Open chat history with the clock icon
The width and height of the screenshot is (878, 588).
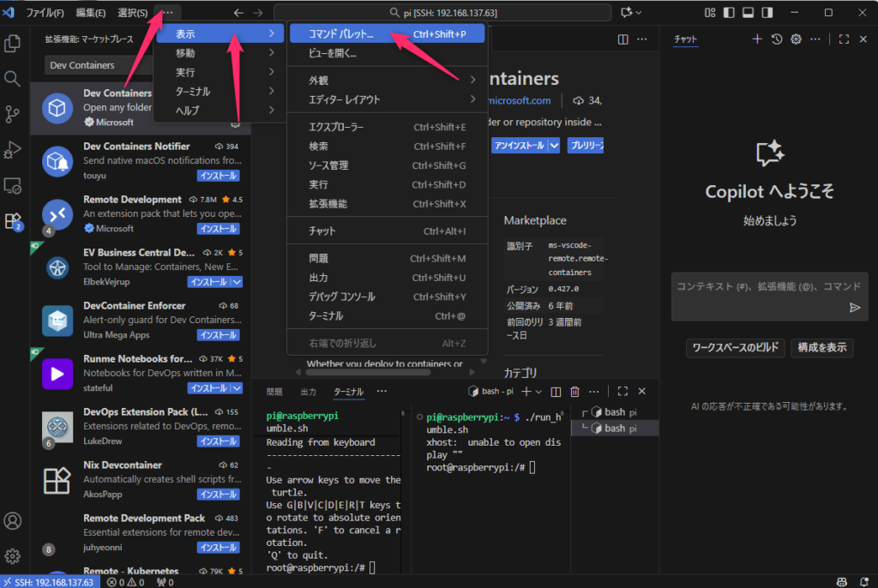(x=776, y=39)
